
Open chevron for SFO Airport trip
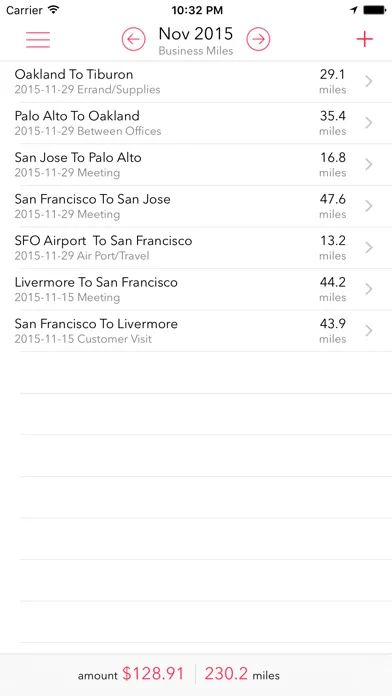[368, 248]
